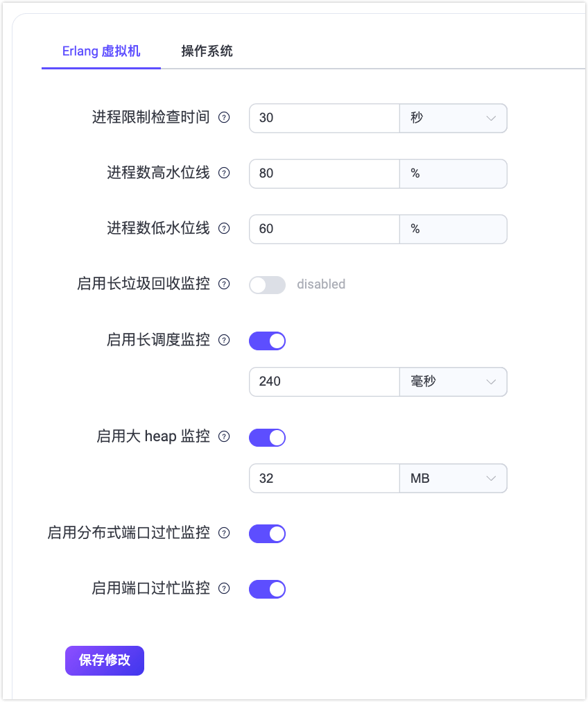The image size is (588, 702).
Task: Click help icon next to 进程限制检查时间
Action: point(224,118)
